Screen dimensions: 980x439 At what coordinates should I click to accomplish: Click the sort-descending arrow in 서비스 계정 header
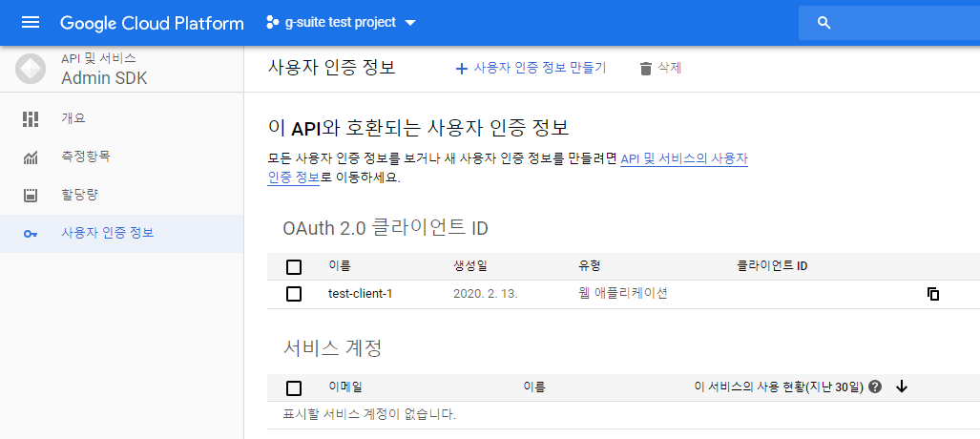pos(901,387)
